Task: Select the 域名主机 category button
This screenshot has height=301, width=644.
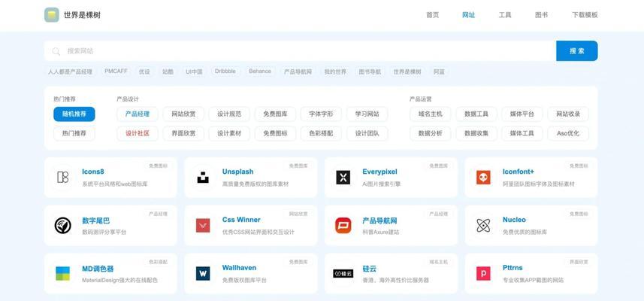Action: [431, 114]
